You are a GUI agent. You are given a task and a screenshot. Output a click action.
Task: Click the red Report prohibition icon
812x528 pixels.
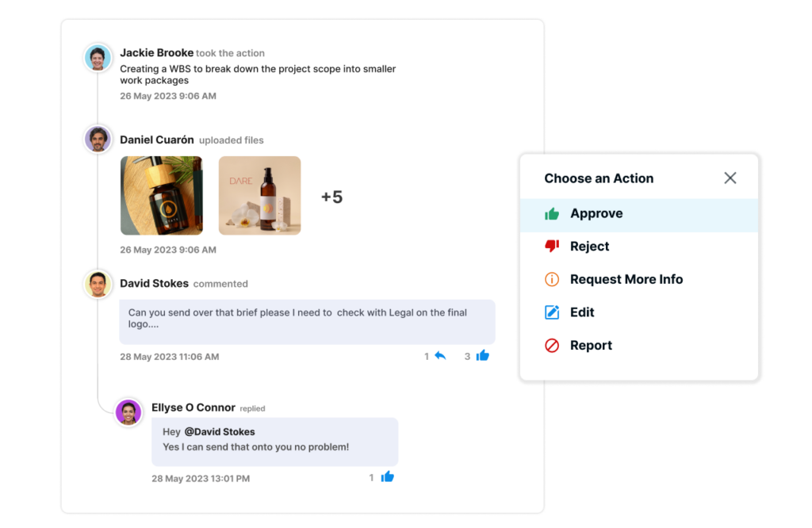(552, 346)
